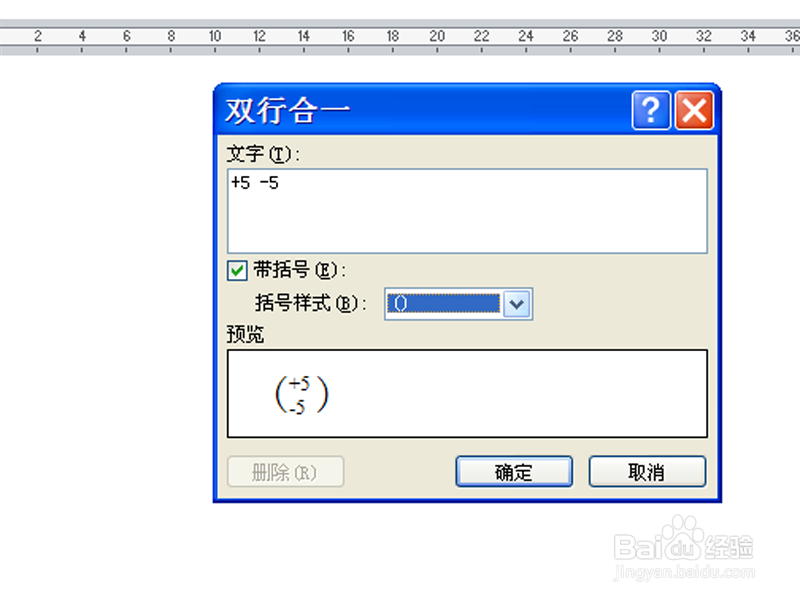Click the +5 -5 text in the field

pyautogui.click(x=255, y=183)
